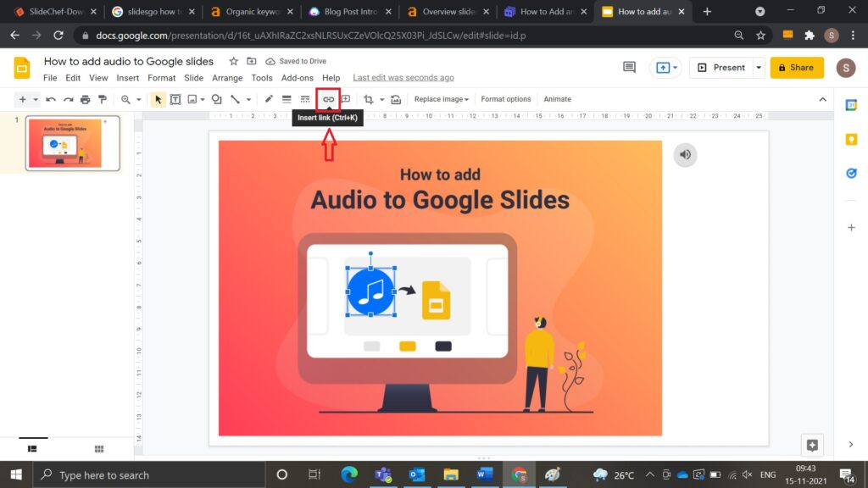This screenshot has height=488, width=868.
Task: Open the insert image dropdown arrow
Action: (203, 100)
